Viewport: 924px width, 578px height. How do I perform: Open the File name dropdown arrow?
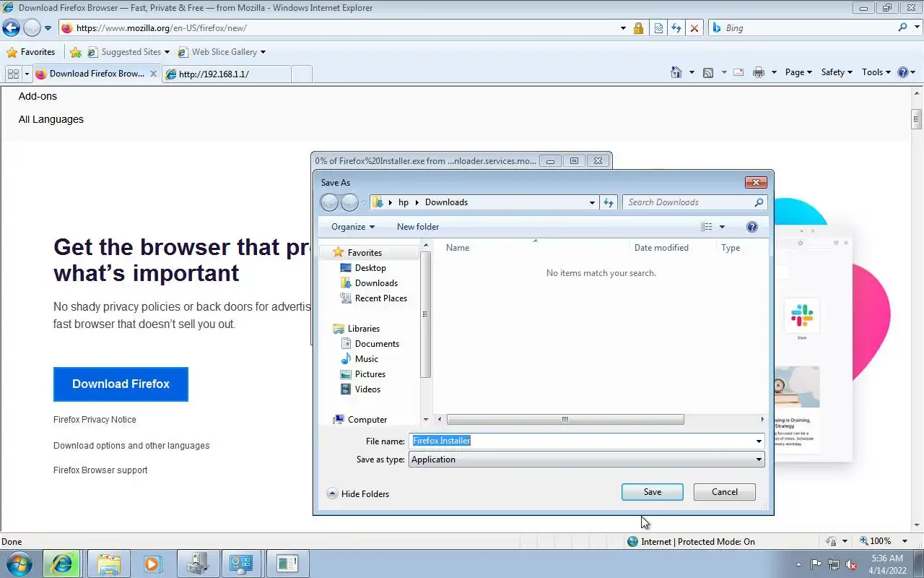(759, 441)
